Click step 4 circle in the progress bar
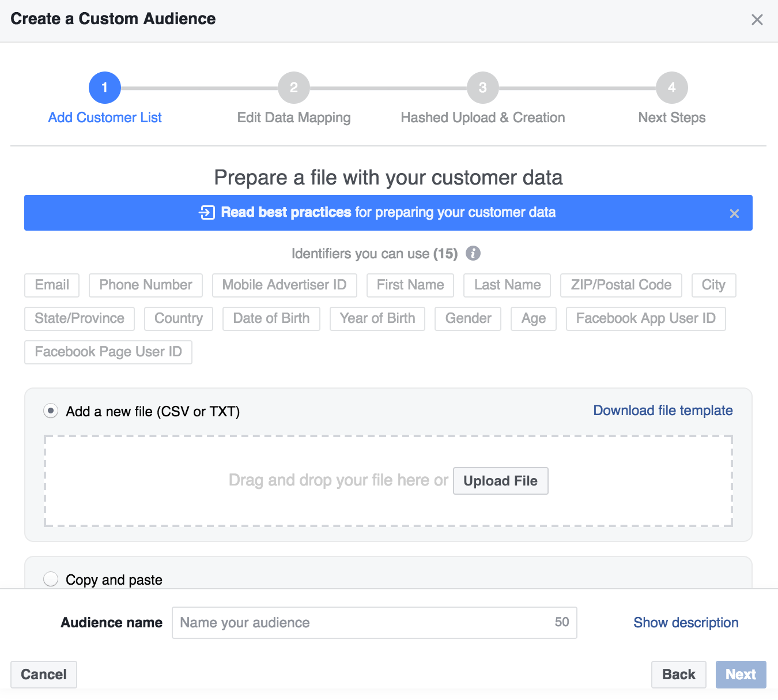This screenshot has height=700, width=778. pyautogui.click(x=672, y=88)
